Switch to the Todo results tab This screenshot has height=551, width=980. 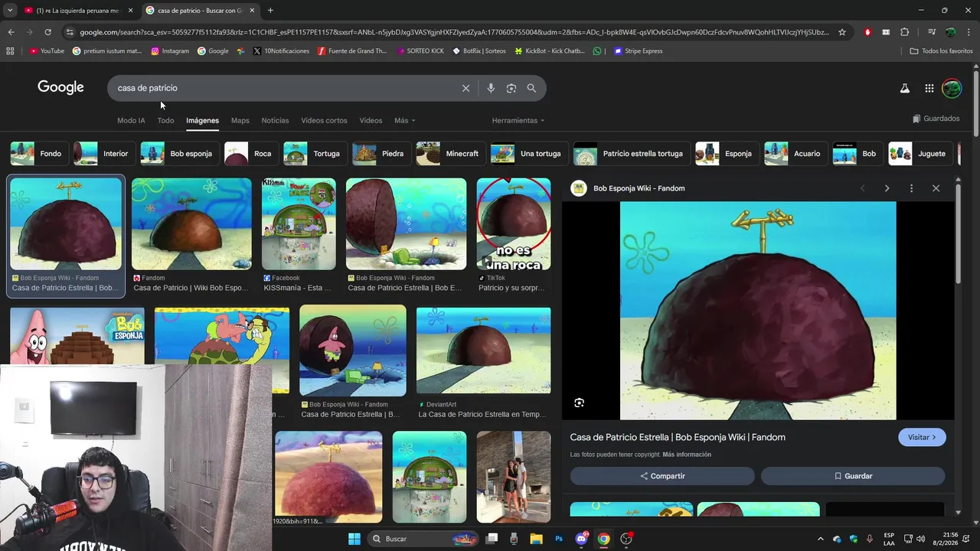166,120
